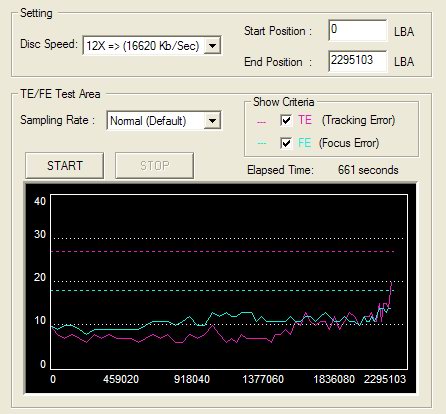Click the 1377060 x-axis label

coord(263,379)
